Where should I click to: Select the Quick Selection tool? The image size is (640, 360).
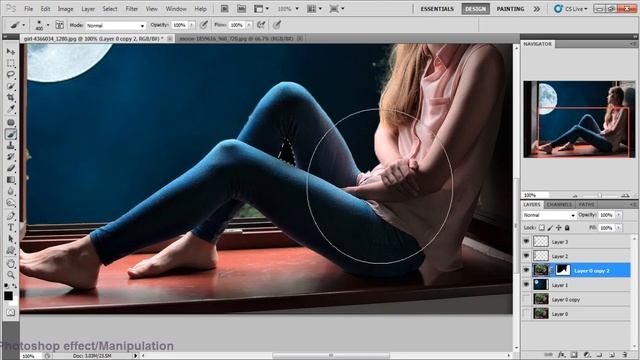pyautogui.click(x=11, y=86)
